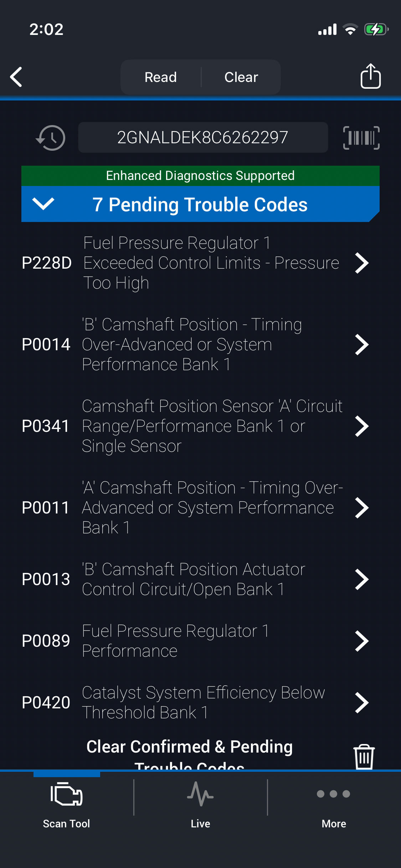The height and width of the screenshot is (868, 401).
Task: Expand details for code P228D
Action: point(361,263)
